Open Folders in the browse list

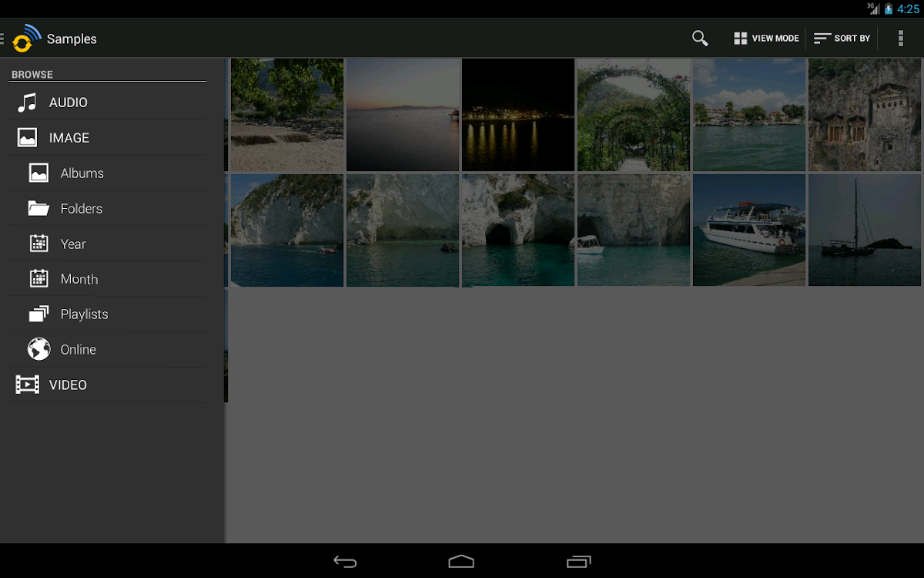pyautogui.click(x=81, y=209)
